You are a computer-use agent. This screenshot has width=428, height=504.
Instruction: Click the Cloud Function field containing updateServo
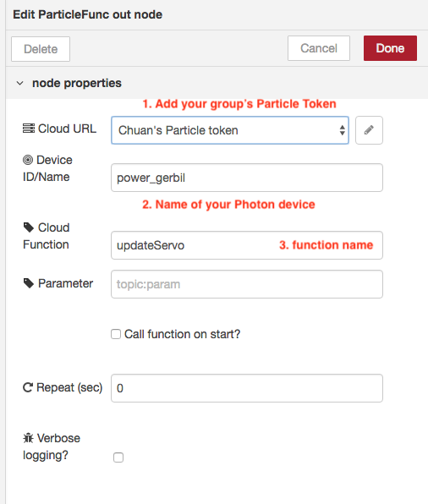[247, 245]
